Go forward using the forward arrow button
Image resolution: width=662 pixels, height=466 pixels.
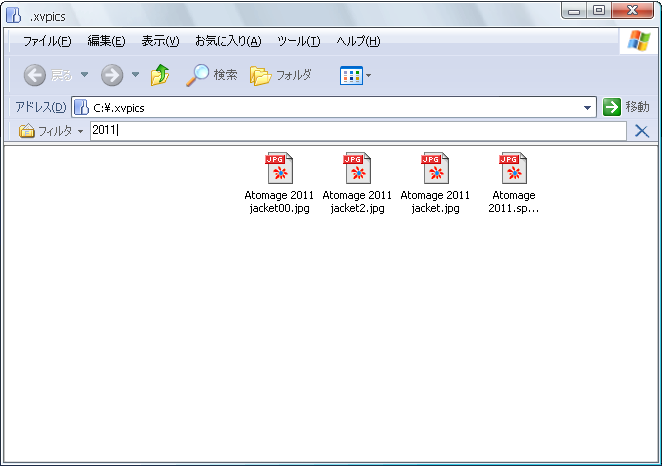coord(112,76)
